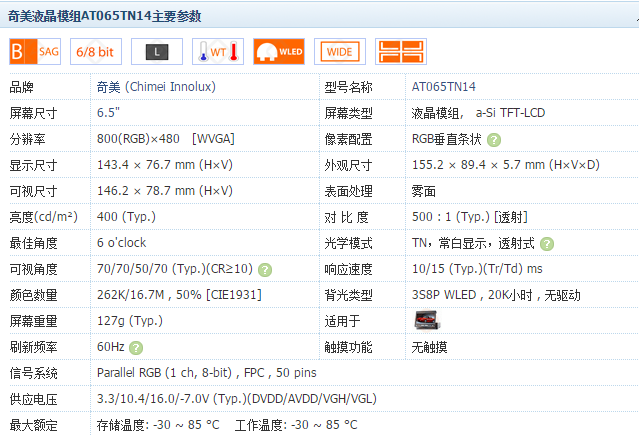639x436 pixels.
Task: Click 500 : 1 (Typ.) contrast value
Action: pos(470,217)
